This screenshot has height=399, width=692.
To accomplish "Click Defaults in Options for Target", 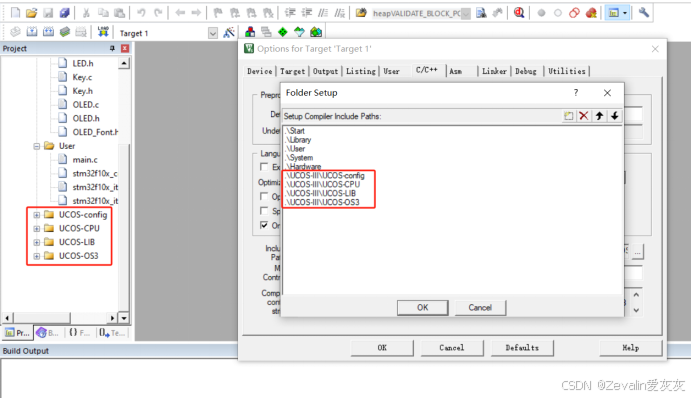I will click(x=522, y=348).
